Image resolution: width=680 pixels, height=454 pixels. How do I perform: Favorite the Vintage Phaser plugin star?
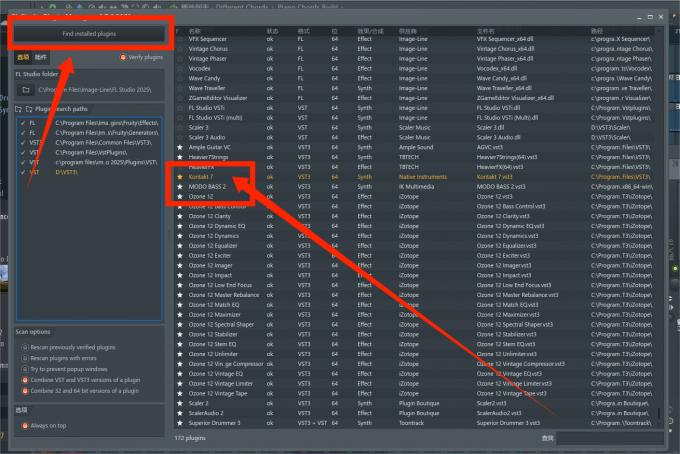coord(180,59)
